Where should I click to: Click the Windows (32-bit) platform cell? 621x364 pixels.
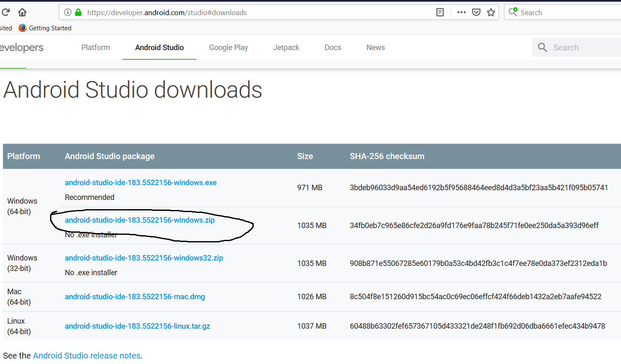22,263
